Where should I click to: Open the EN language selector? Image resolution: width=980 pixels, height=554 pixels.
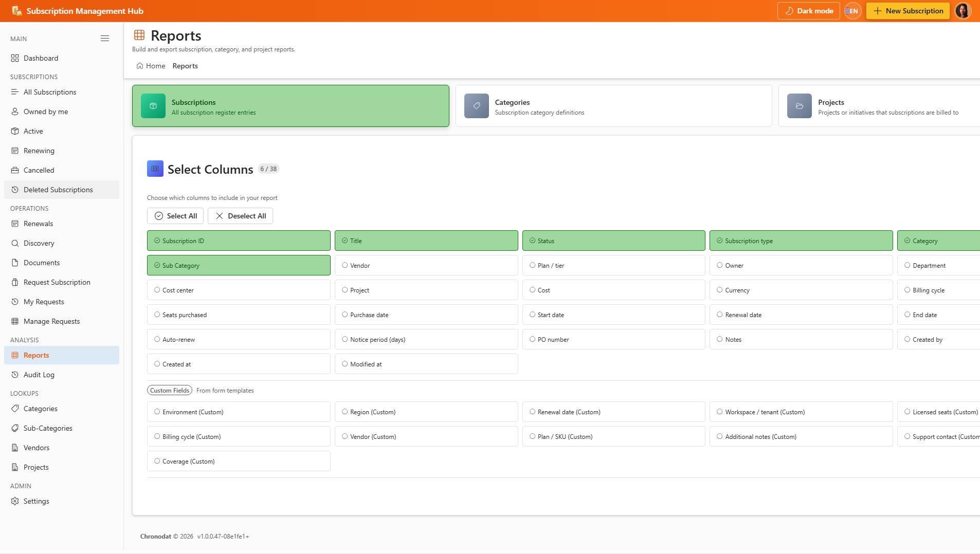(x=852, y=11)
